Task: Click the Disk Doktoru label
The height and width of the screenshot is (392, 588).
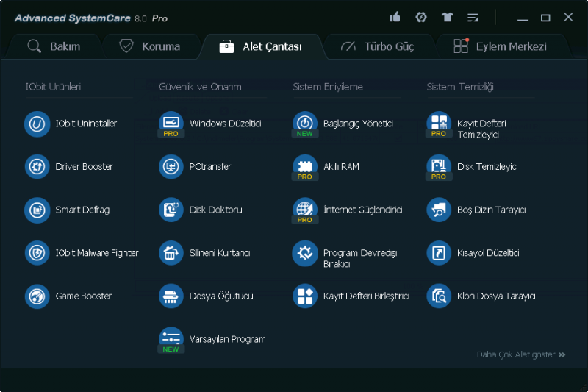Action: [215, 210]
